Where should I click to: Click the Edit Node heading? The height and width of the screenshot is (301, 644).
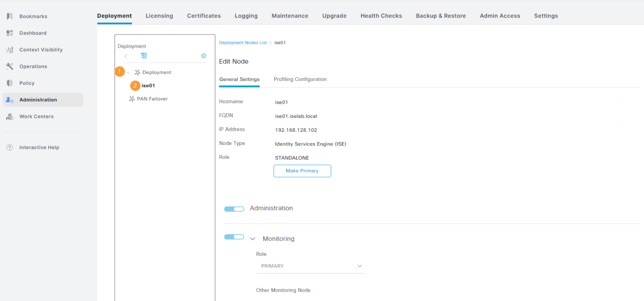point(234,61)
